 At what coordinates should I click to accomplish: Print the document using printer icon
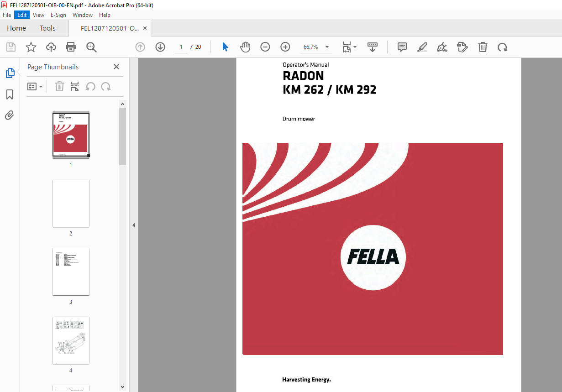click(x=71, y=47)
